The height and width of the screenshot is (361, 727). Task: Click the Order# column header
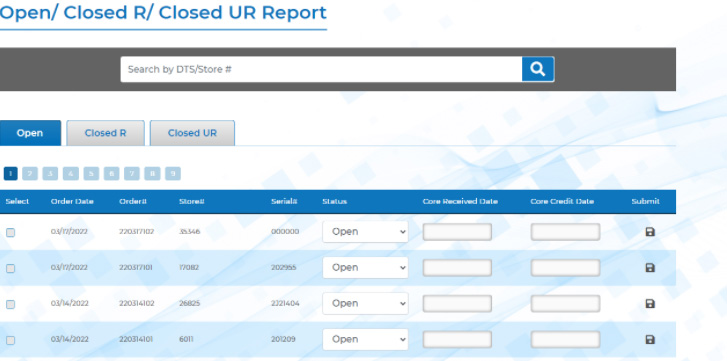point(133,202)
